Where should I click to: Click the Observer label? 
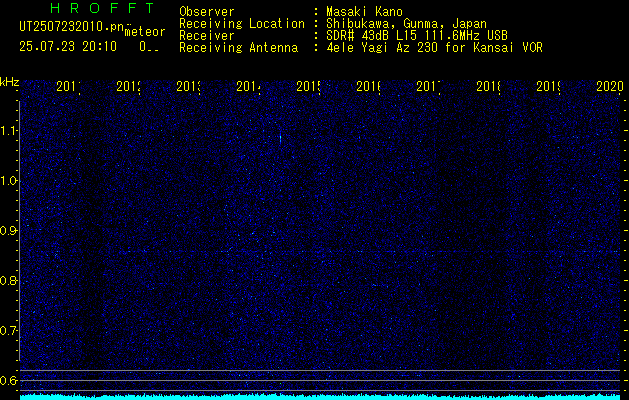(x=207, y=12)
